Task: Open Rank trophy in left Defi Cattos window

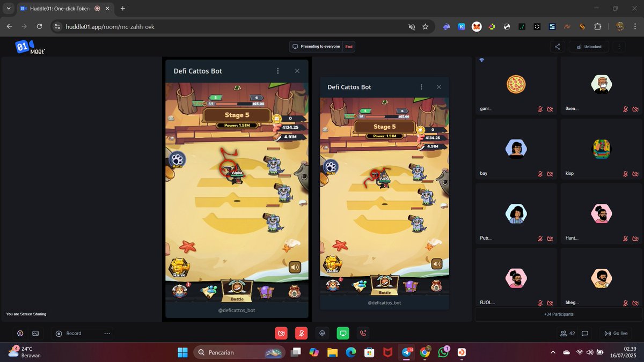Action: tap(179, 268)
